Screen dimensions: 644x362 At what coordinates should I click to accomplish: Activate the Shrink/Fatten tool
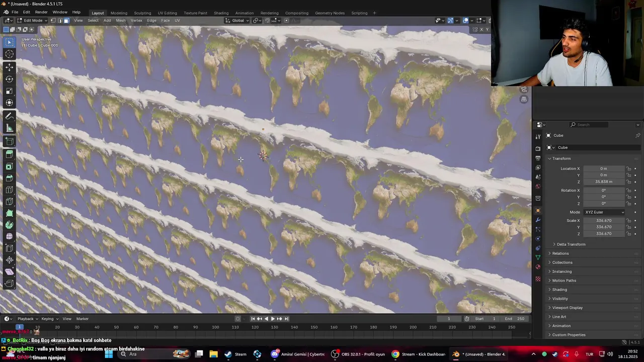point(10,260)
